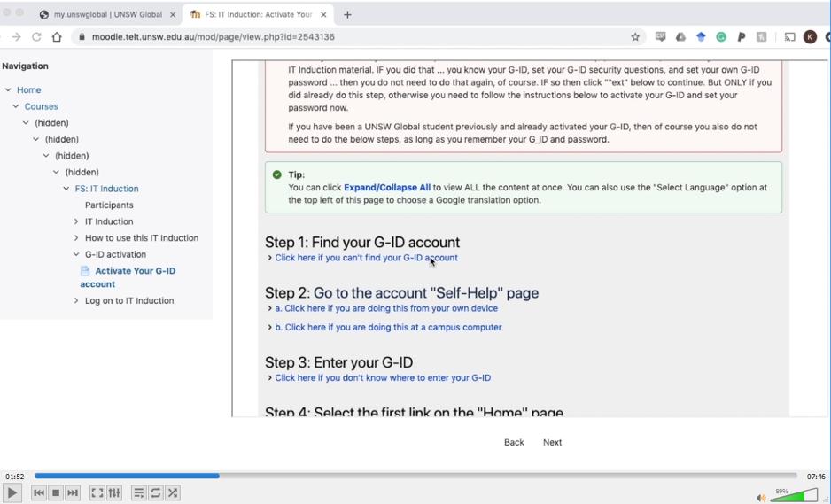Open a new browser tab
Viewport: 831px width, 504px height.
click(x=347, y=15)
